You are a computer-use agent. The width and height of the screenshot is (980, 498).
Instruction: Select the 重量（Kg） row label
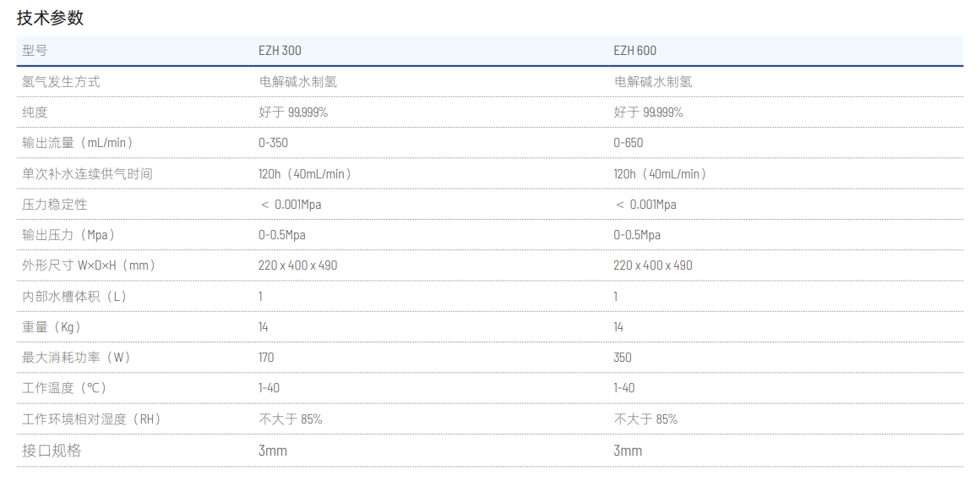pos(52,327)
